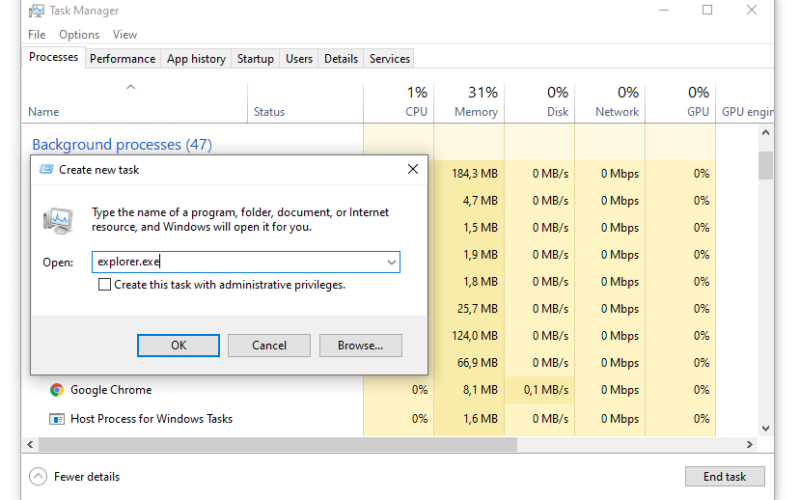800x500 pixels.
Task: Click the Host Process for Windows Tasks icon
Action: pyautogui.click(x=57, y=419)
